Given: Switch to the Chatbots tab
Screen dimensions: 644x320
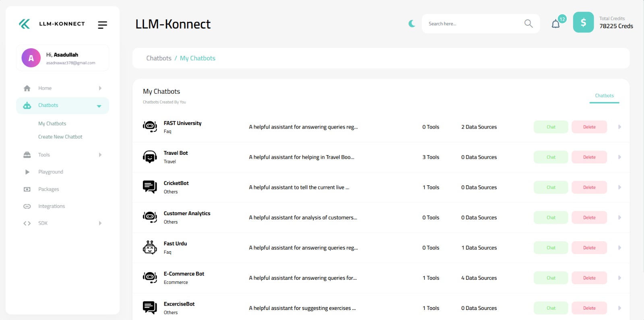Looking at the screenshot, I should (604, 96).
